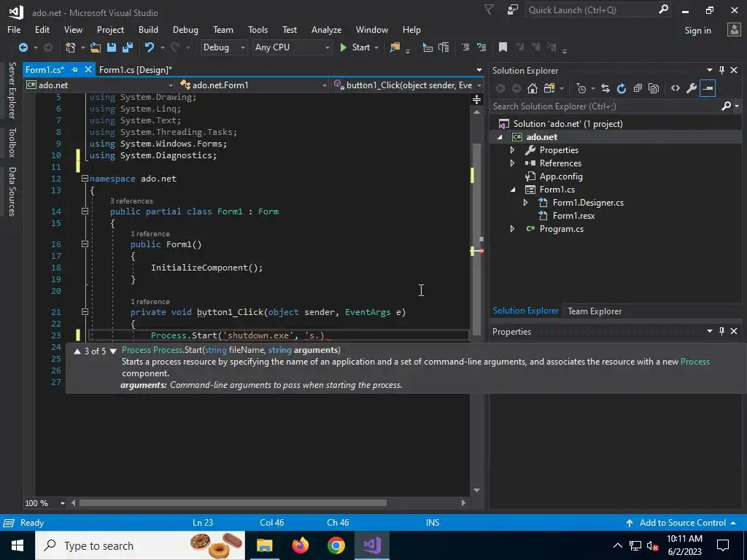Expand the Program.cs node
This screenshot has width=747, height=560.
coord(512,229)
